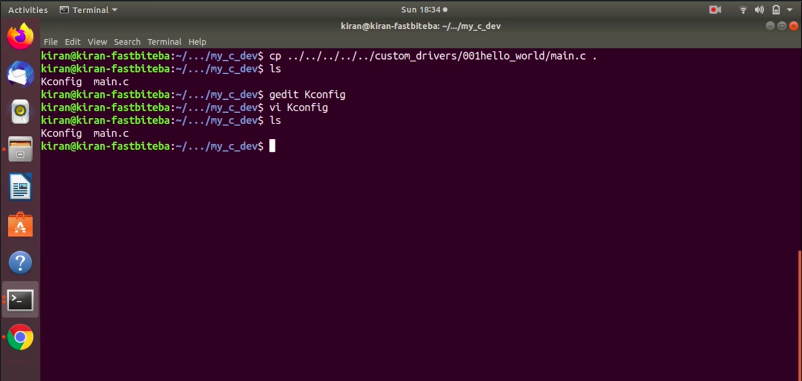This screenshot has width=802, height=381.
Task: Open the File menu
Action: tap(51, 42)
